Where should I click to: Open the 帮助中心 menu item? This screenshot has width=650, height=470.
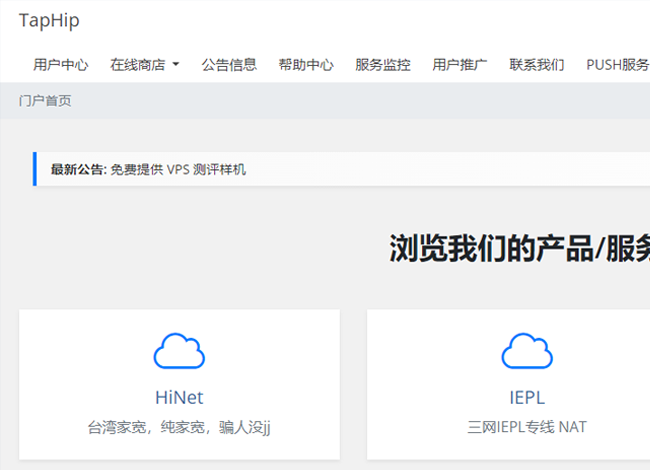click(x=306, y=64)
